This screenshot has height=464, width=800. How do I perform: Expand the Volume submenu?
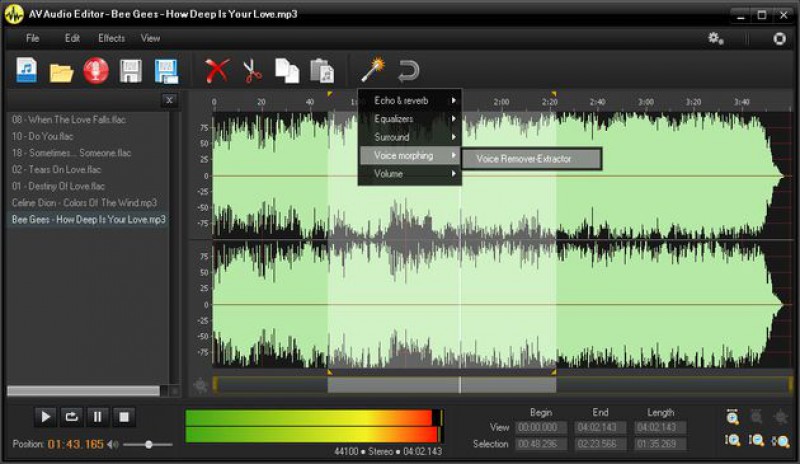click(410, 174)
